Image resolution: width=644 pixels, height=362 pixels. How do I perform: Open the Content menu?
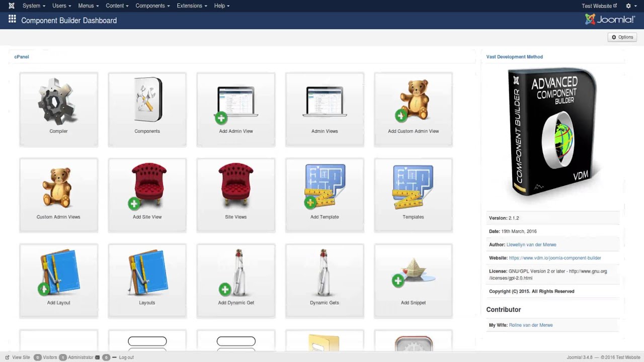(117, 6)
